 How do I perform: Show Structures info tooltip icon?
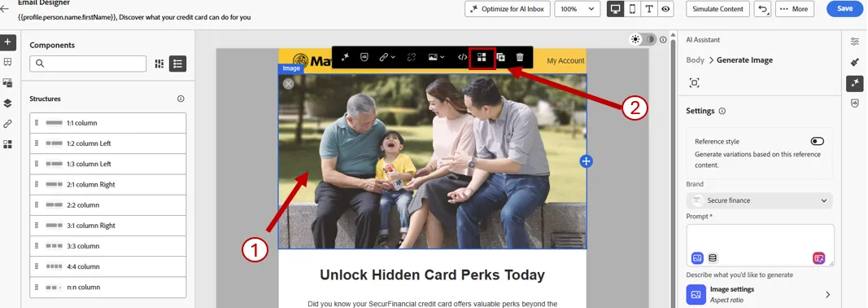181,99
